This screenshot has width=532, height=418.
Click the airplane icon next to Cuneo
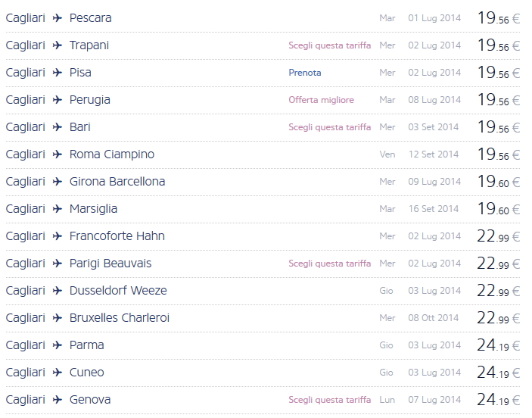point(58,373)
